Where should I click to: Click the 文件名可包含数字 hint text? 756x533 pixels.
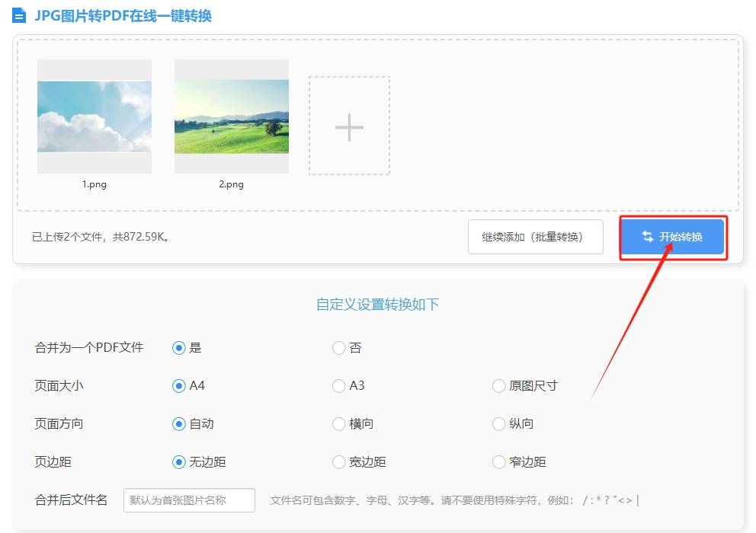[453, 500]
